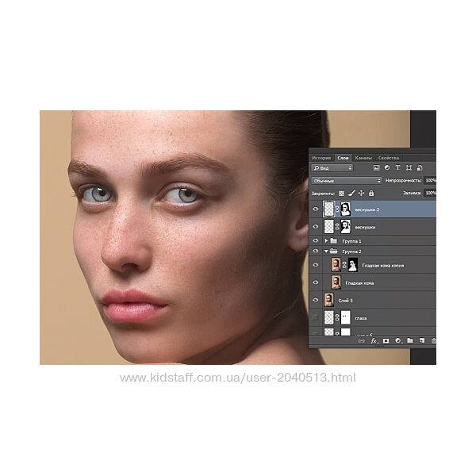Create new group folder icon in footer
This screenshot has width=476, height=476.
410,340
